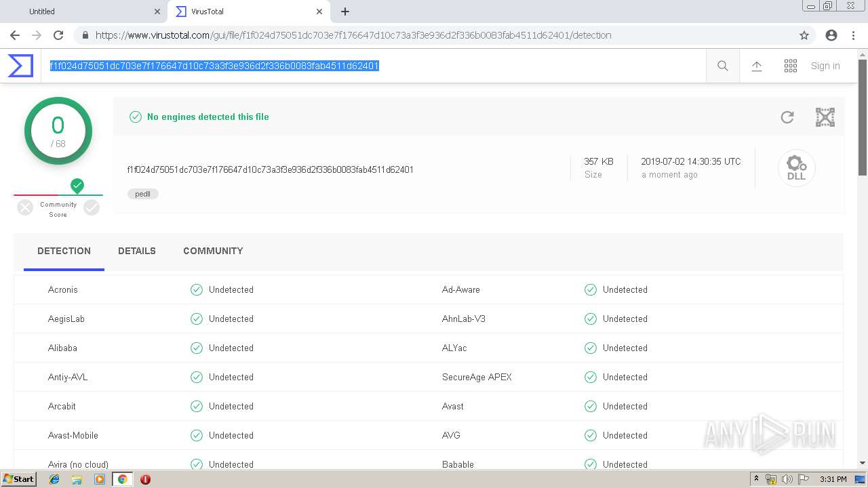Click Undetected result for Alibaba
The image size is (868, 488).
point(231,348)
